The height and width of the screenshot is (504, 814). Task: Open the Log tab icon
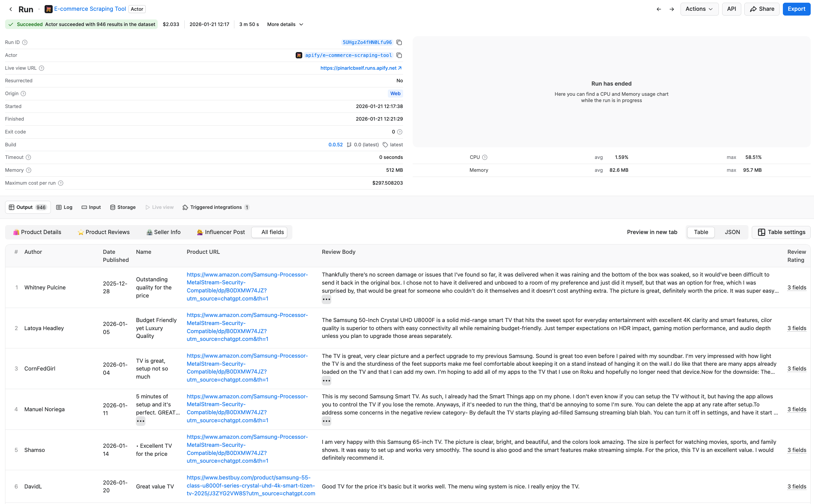point(59,207)
